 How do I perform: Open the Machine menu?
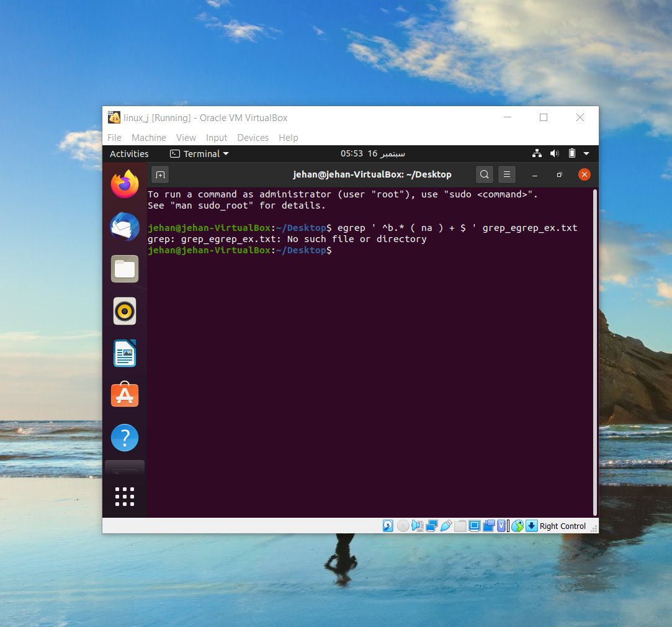pyautogui.click(x=149, y=138)
